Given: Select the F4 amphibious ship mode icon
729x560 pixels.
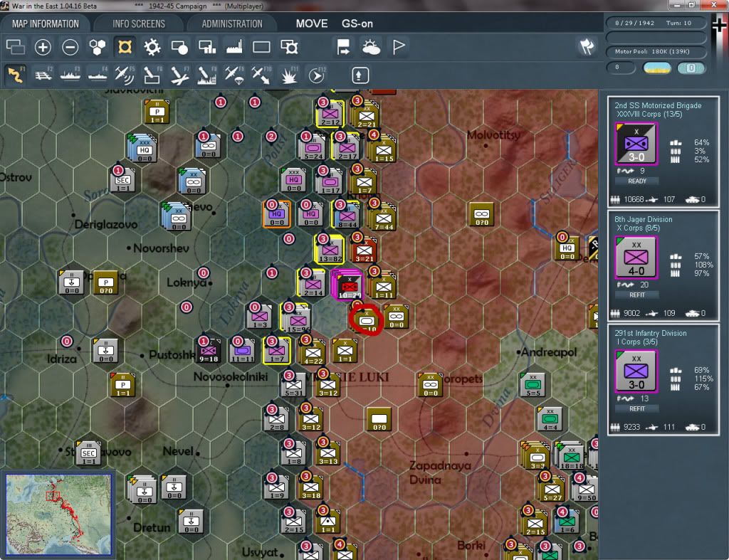Looking at the screenshot, I should point(98,75).
